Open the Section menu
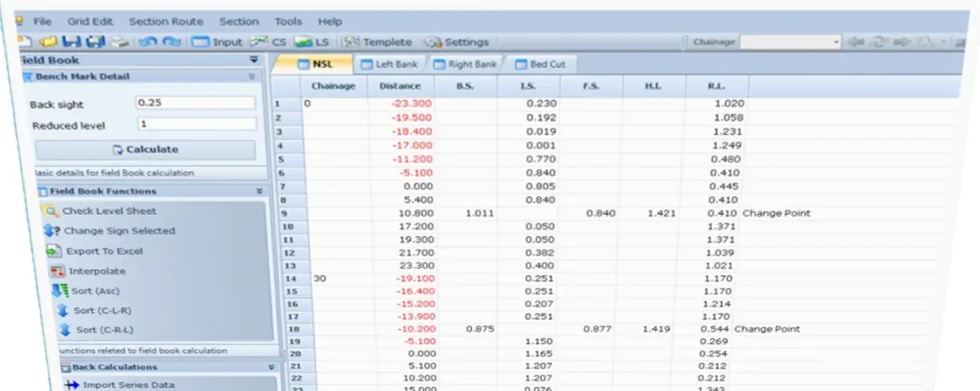The image size is (980, 391). 239,22
